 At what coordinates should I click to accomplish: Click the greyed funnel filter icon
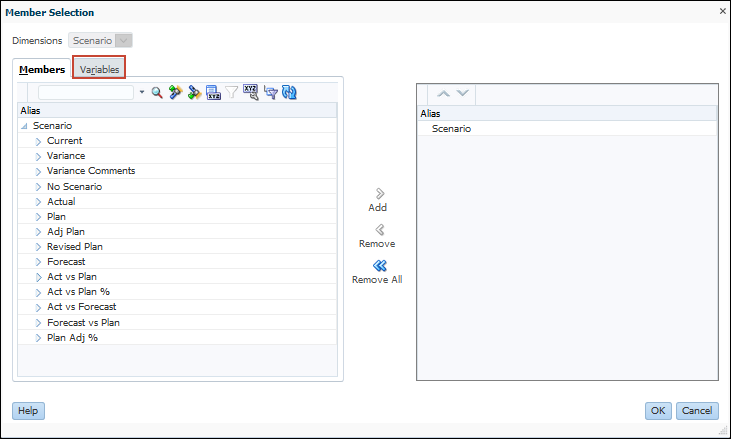click(232, 92)
